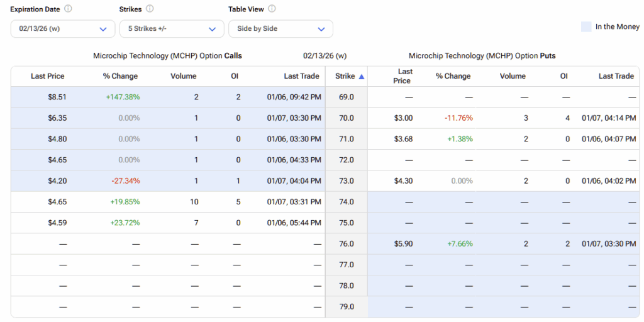Click info icon next to Expiration Date
Image resolution: width=644 pixels, height=322 pixels.
[x=68, y=9]
